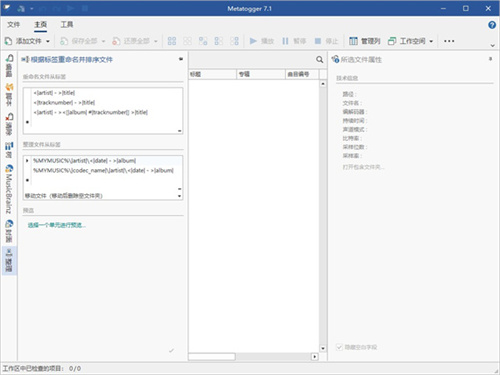Click the pin icon on 所选文件属性 panel

pyautogui.click(x=490, y=59)
